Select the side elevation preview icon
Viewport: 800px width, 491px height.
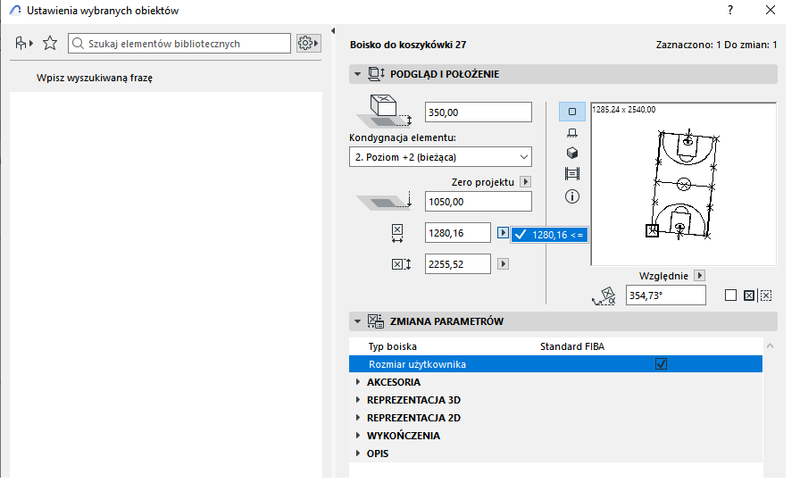pos(572,133)
